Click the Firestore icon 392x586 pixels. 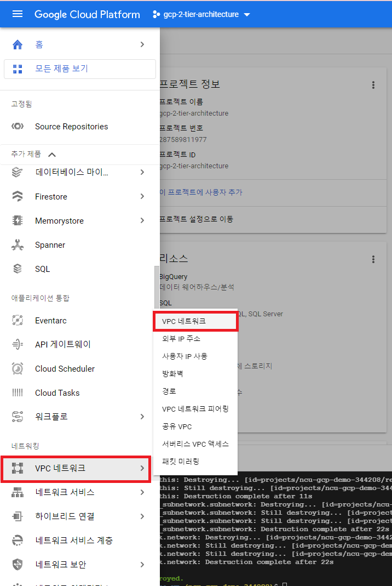click(x=18, y=196)
